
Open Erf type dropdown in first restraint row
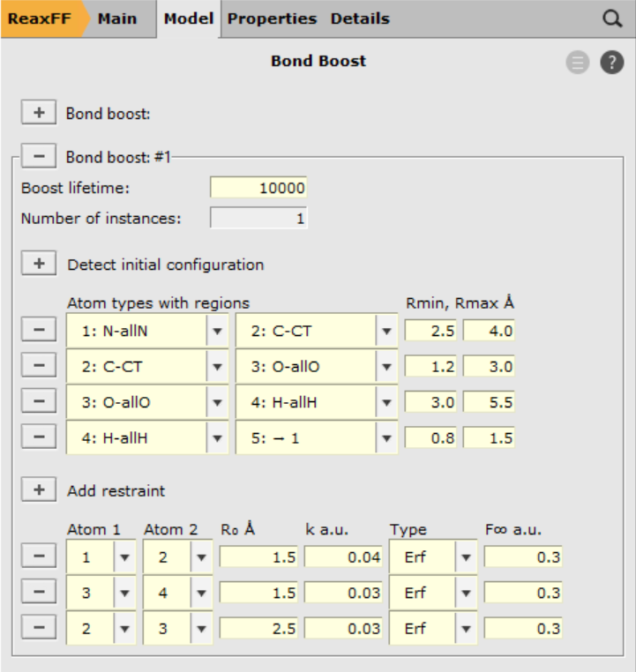(x=433, y=557)
